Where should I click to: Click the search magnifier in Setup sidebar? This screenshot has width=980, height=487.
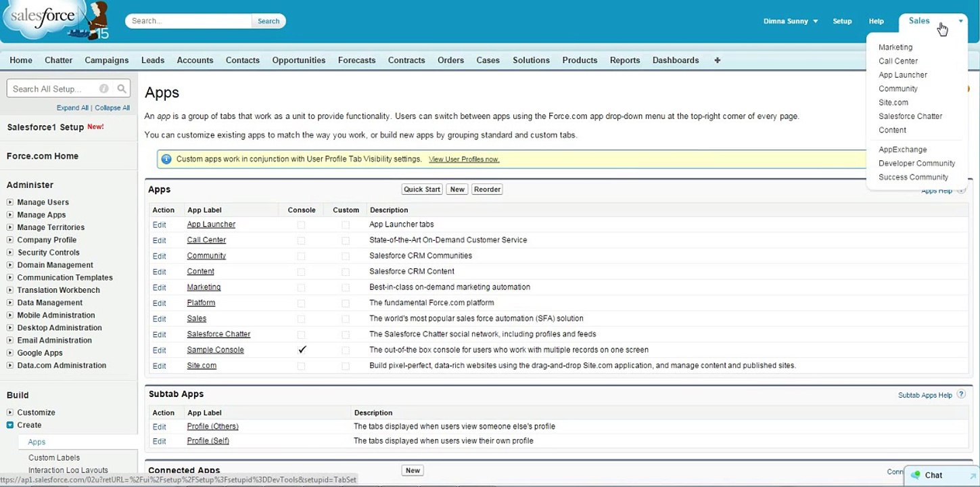click(122, 89)
